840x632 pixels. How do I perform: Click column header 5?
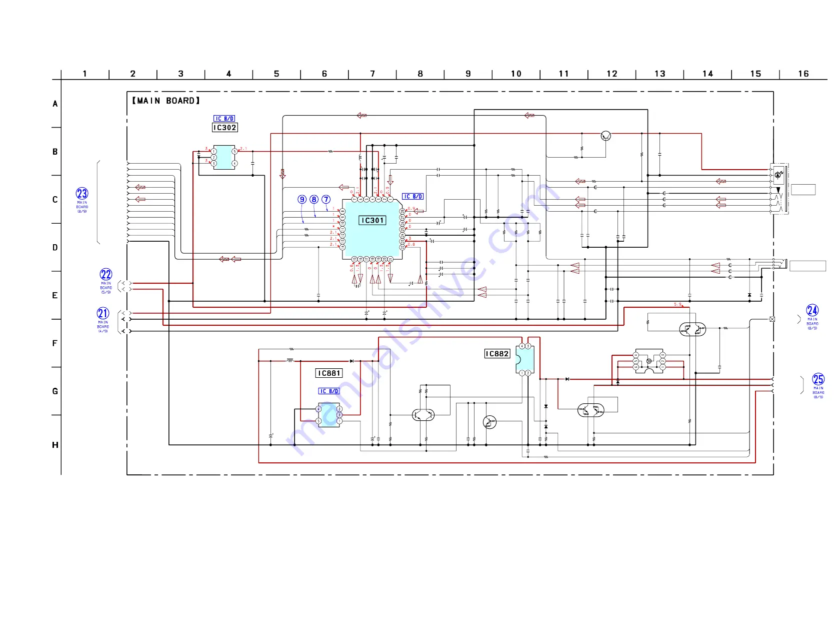click(x=276, y=74)
